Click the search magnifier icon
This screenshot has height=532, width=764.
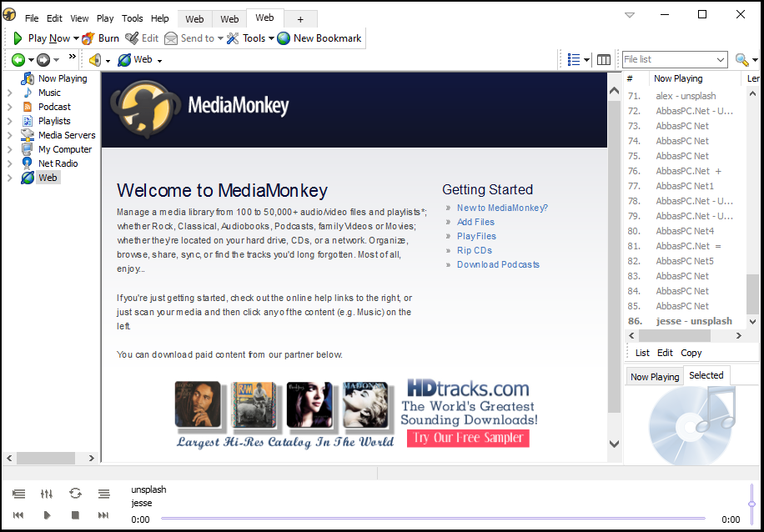[x=741, y=59]
